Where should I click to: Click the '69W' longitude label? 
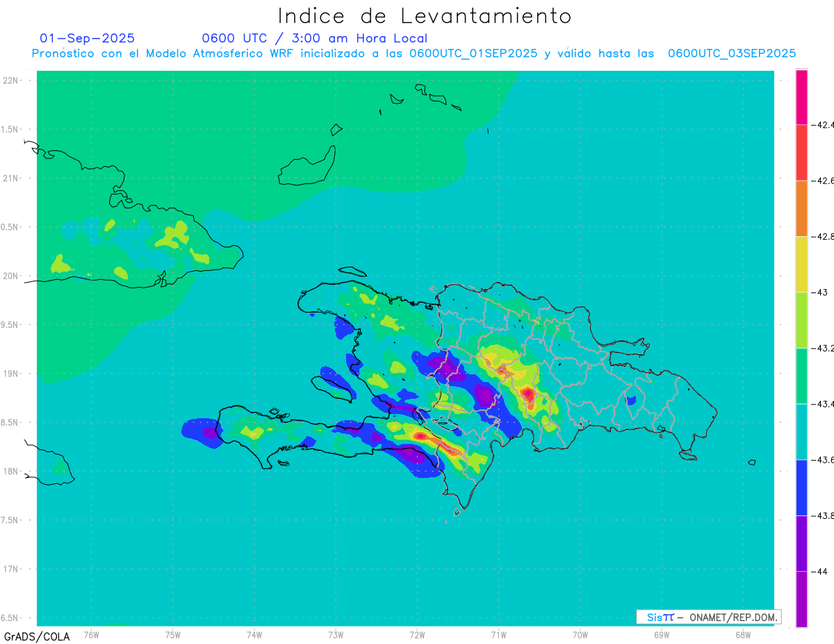click(x=662, y=634)
